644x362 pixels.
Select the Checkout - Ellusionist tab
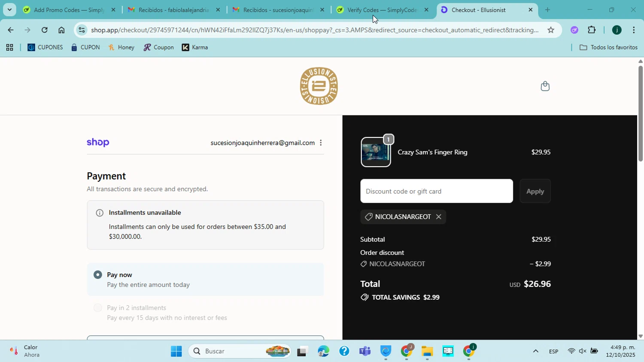click(x=479, y=9)
